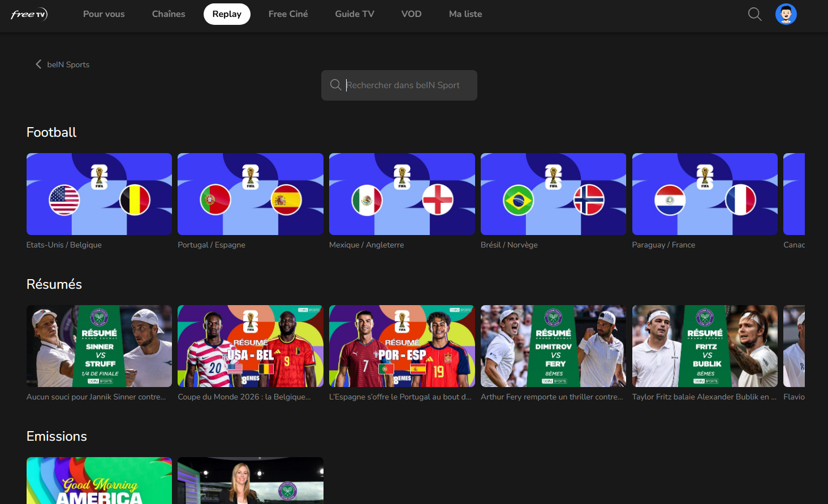The width and height of the screenshot is (828, 504).
Task: Go back using the beIN Sports chevron
Action: coord(38,64)
